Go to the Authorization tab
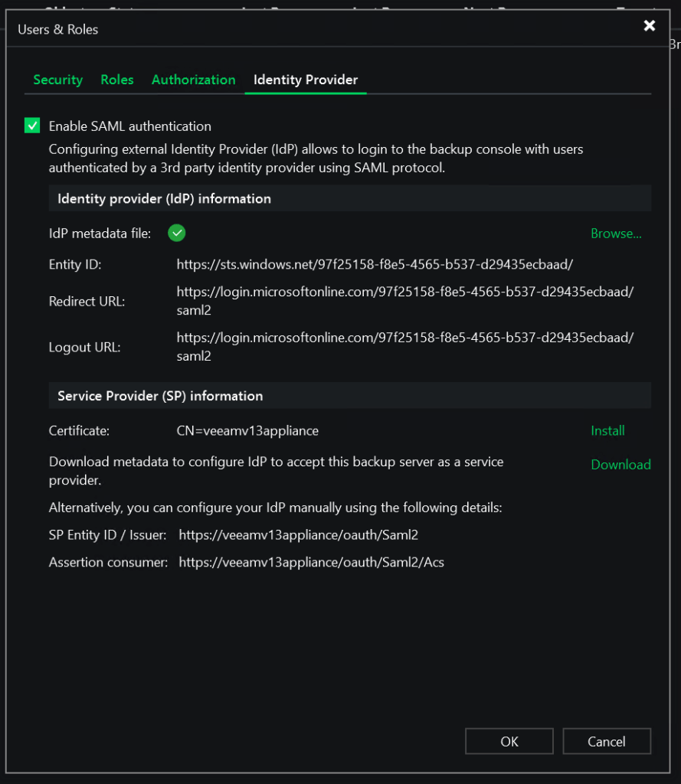Image resolution: width=681 pixels, height=784 pixels. (194, 80)
